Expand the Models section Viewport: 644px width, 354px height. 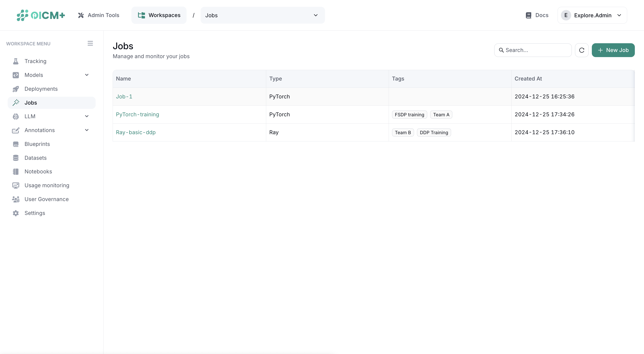click(x=87, y=75)
